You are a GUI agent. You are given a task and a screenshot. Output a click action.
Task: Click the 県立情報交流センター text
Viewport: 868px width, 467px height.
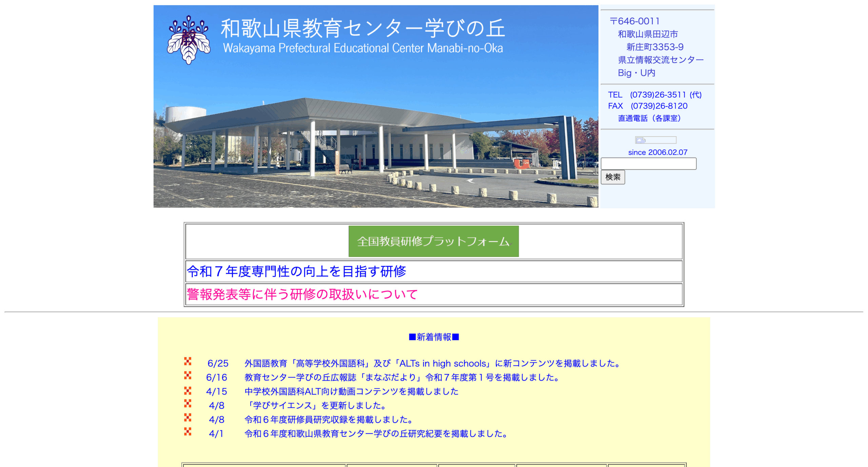tap(660, 60)
